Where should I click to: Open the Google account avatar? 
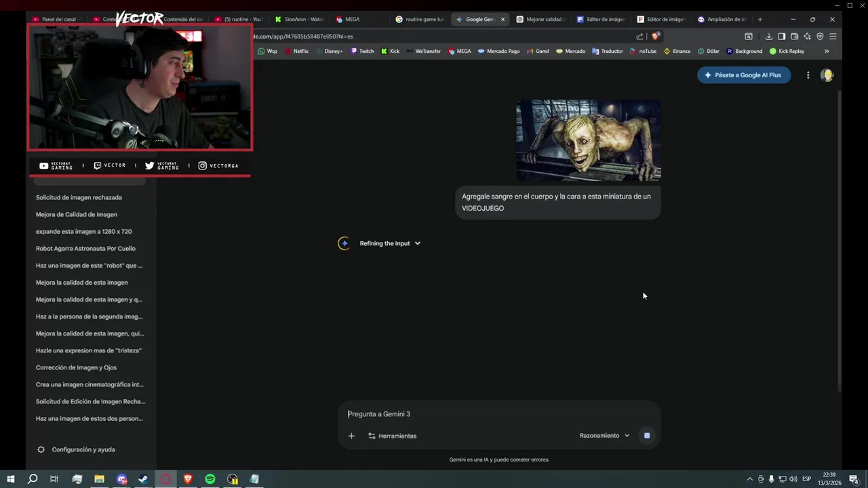pyautogui.click(x=827, y=75)
